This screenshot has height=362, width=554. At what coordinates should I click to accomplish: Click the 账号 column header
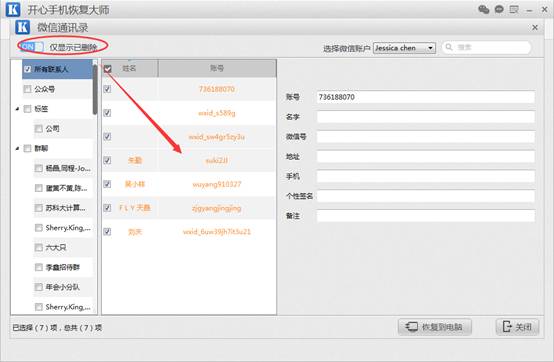217,68
